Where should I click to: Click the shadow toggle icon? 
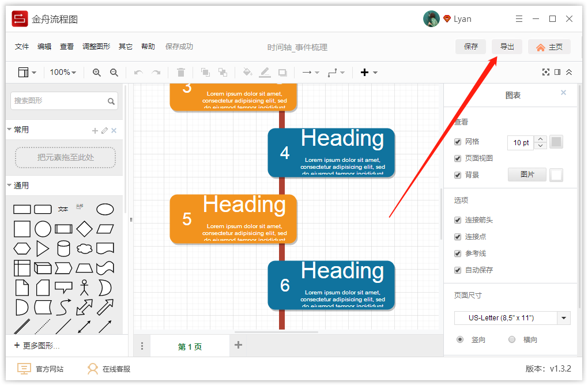(x=282, y=73)
